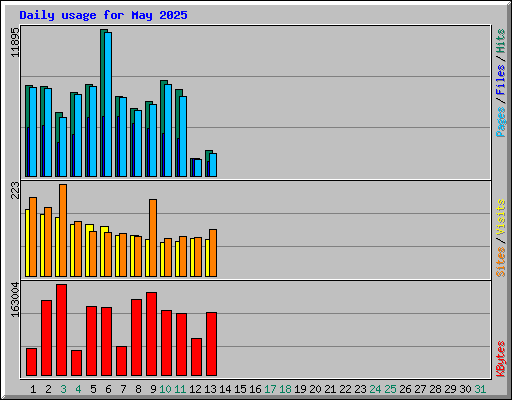Click the red KBytes bar for day 12
The width and height of the screenshot is (512, 400).
pyautogui.click(x=197, y=357)
